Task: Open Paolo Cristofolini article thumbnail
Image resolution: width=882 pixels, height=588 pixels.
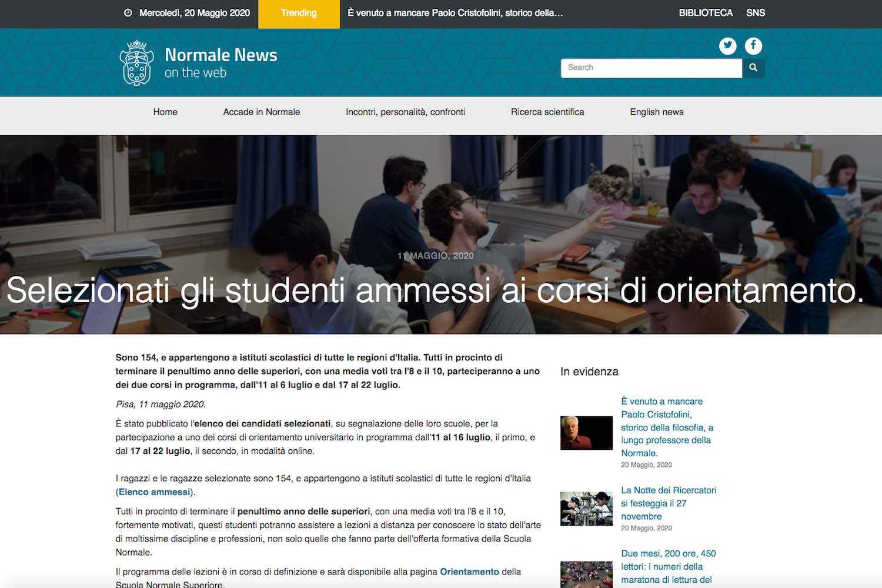Action: (586, 433)
